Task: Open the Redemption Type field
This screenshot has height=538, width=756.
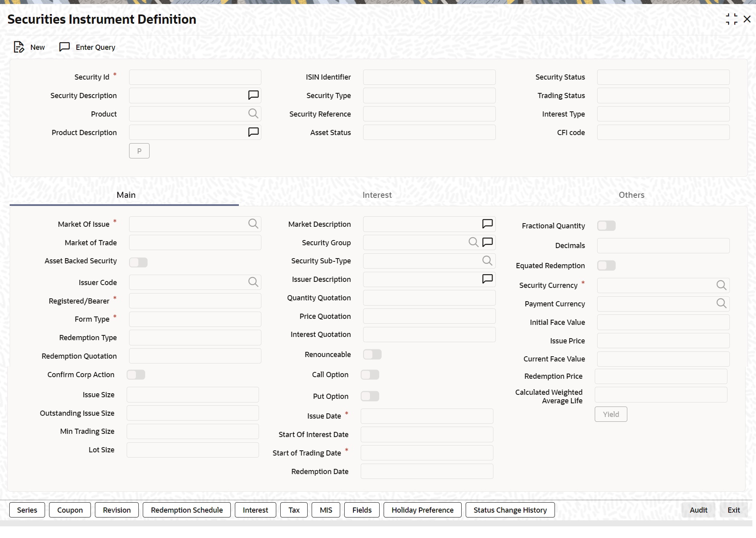Action: pos(195,338)
